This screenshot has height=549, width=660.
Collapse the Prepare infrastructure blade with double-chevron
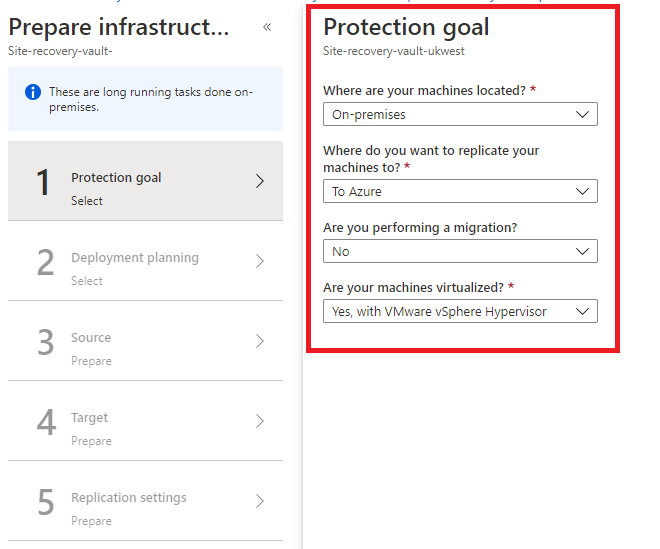[267, 27]
